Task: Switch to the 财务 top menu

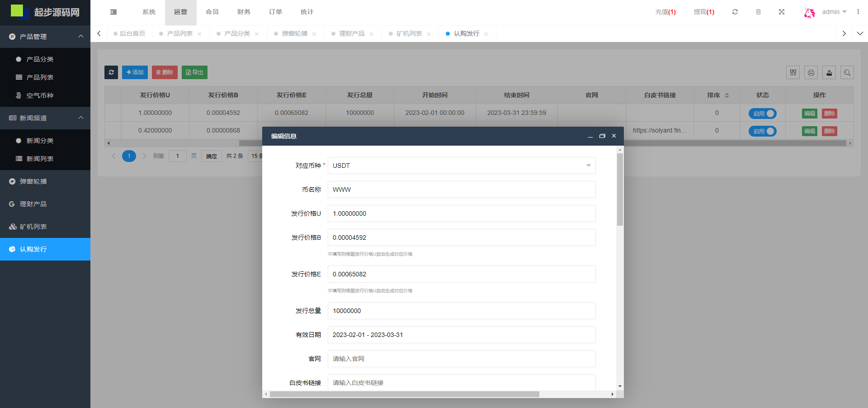Action: tap(244, 12)
